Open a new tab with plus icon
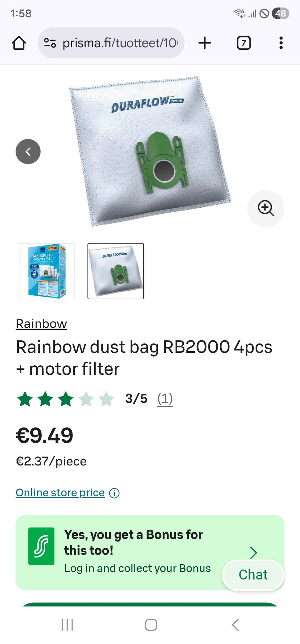This screenshot has height=644, width=300. click(205, 43)
